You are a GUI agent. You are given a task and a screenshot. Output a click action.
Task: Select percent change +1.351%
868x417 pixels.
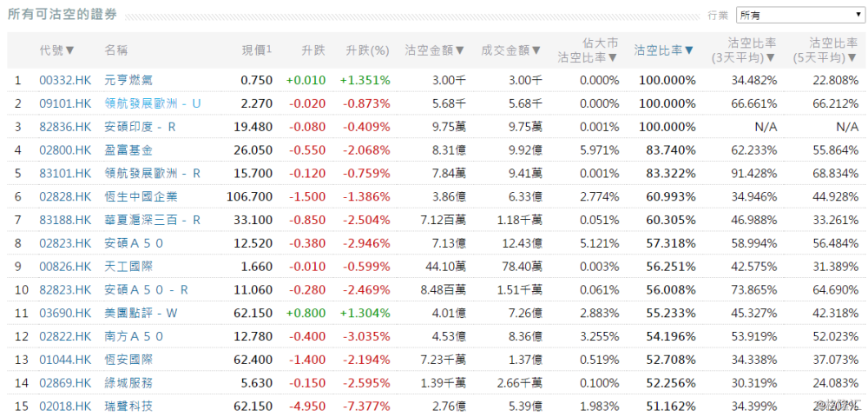point(365,80)
